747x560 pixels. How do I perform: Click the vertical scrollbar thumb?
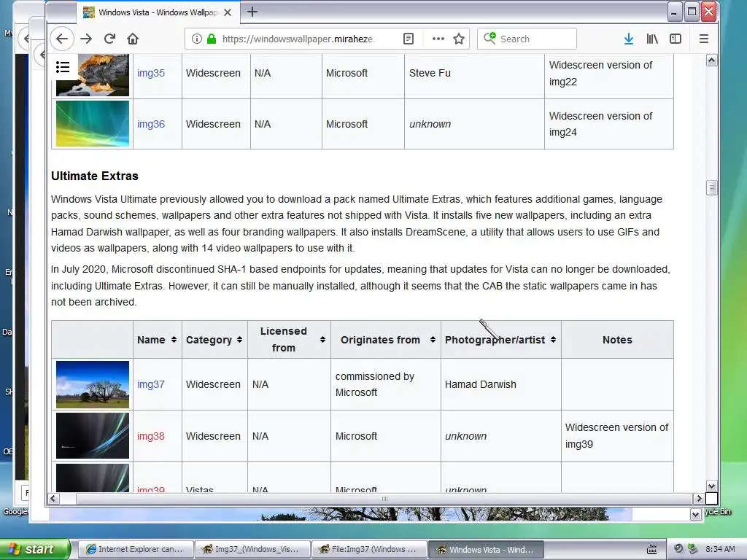tap(712, 188)
